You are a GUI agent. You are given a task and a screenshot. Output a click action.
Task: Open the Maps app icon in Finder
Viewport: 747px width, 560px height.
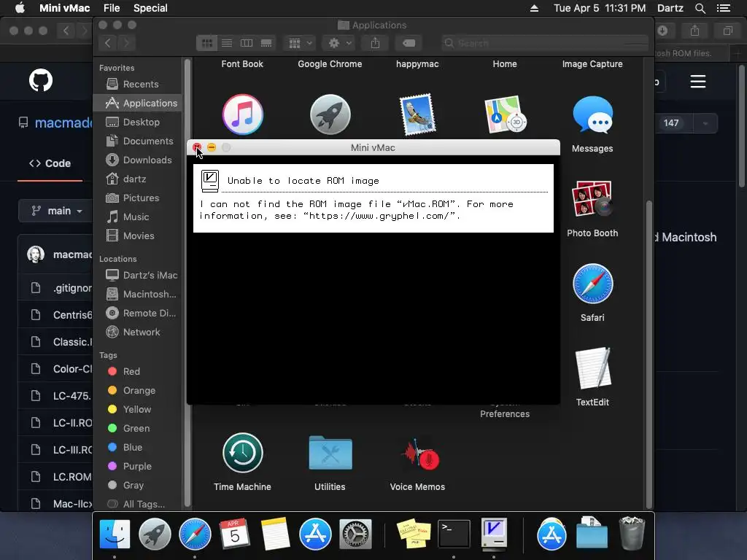pyautogui.click(x=505, y=114)
